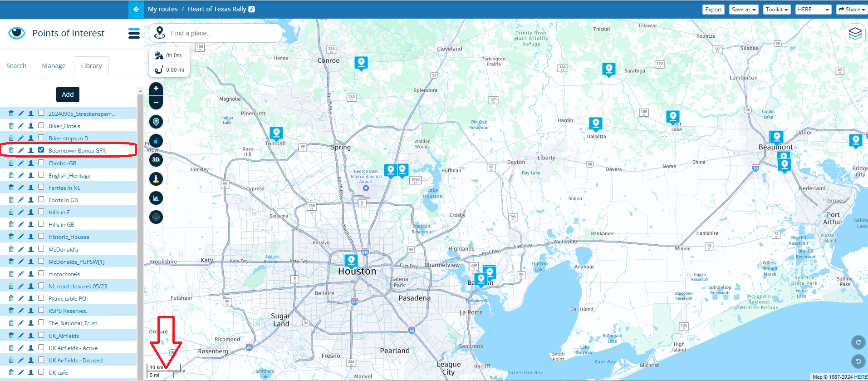This screenshot has height=381, width=868.
Task: Click the eye logo icon beside Points of Interest
Action: tap(17, 33)
